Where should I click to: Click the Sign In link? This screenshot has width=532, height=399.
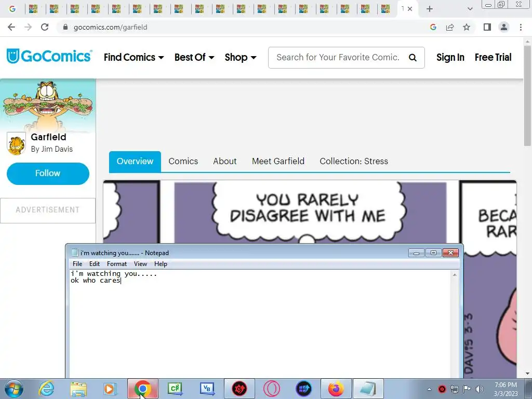pyautogui.click(x=450, y=57)
